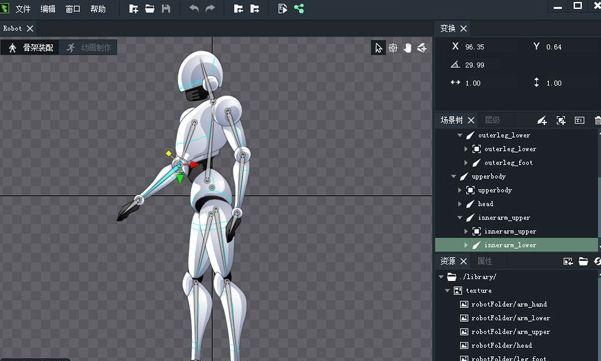Open folder icon in resources panel header
This screenshot has height=361, width=601.
click(583, 261)
